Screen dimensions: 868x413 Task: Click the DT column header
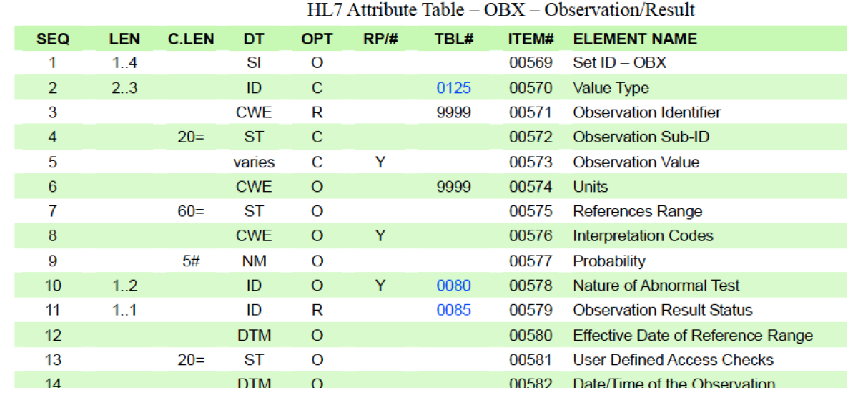254,39
